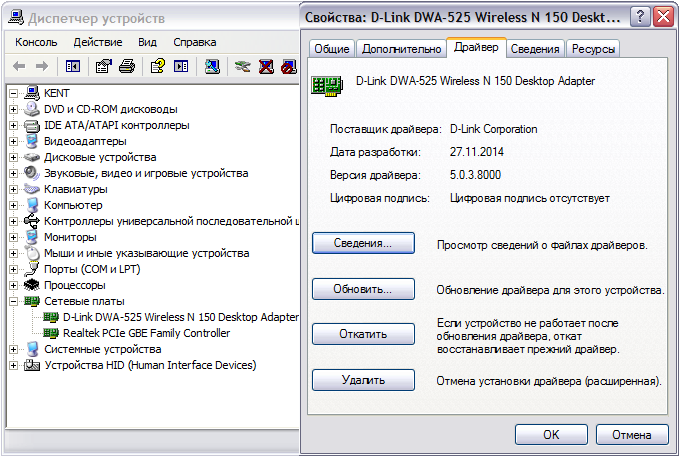Scan for hardware changes via toolbar icon
Screen dimensions: 680x456
[x=212, y=66]
